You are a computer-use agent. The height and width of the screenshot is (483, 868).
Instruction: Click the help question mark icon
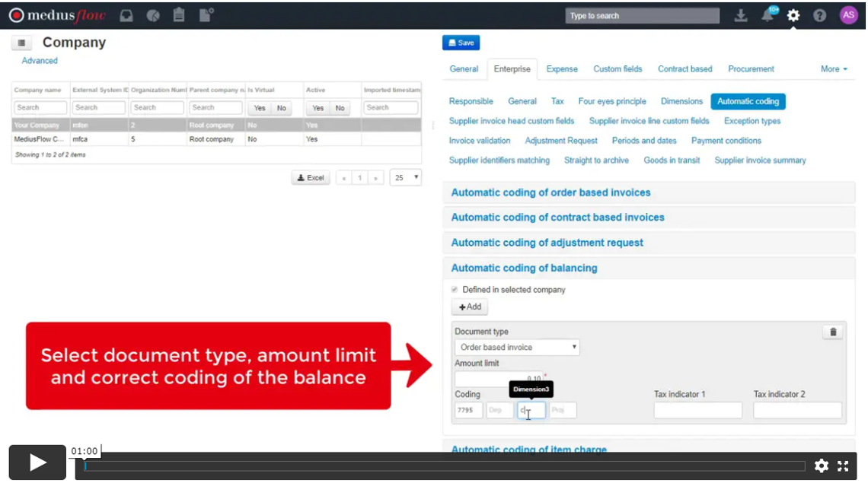coord(820,15)
